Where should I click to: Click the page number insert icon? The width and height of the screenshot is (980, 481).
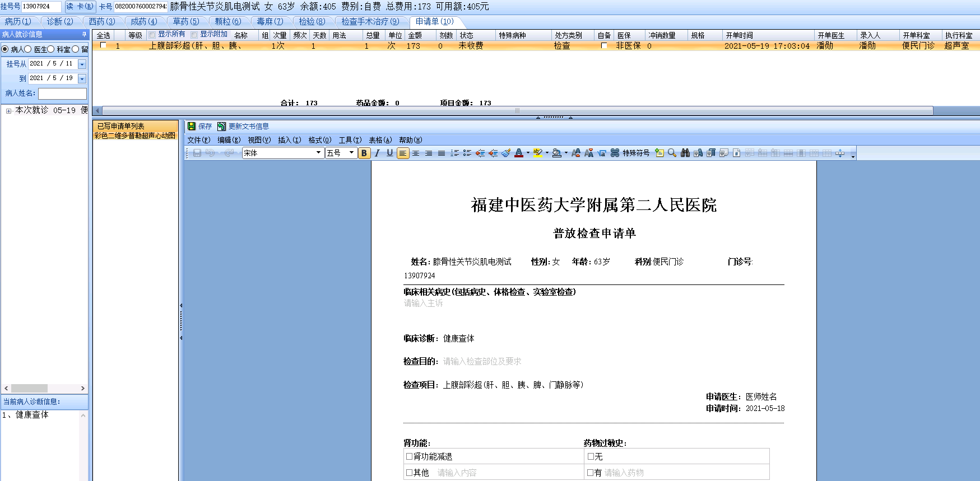pyautogui.click(x=737, y=153)
